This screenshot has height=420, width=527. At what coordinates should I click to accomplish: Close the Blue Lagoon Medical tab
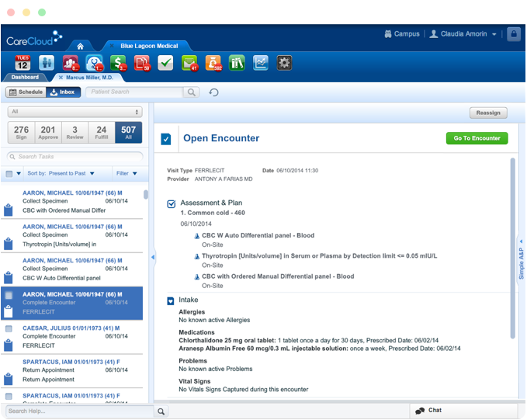point(111,46)
